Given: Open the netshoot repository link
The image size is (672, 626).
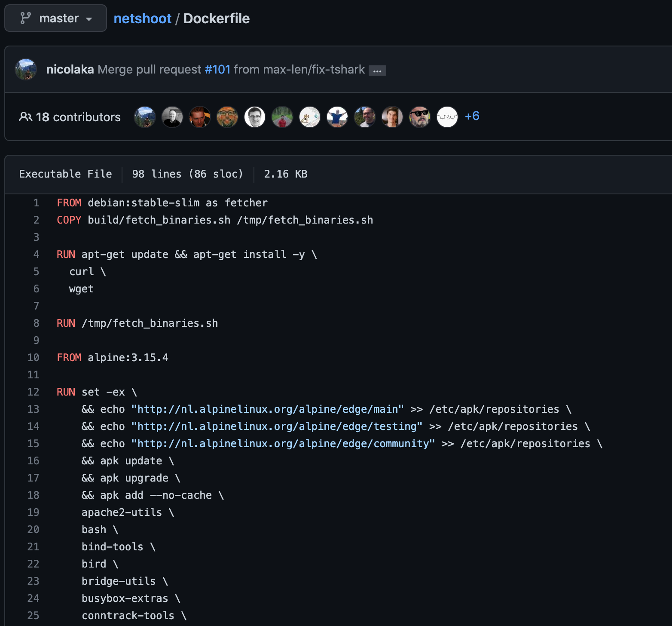Looking at the screenshot, I should tap(142, 18).
